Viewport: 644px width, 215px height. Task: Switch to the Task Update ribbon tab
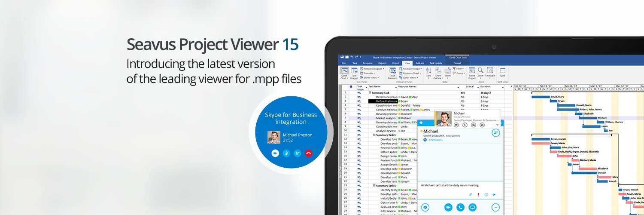[436, 63]
